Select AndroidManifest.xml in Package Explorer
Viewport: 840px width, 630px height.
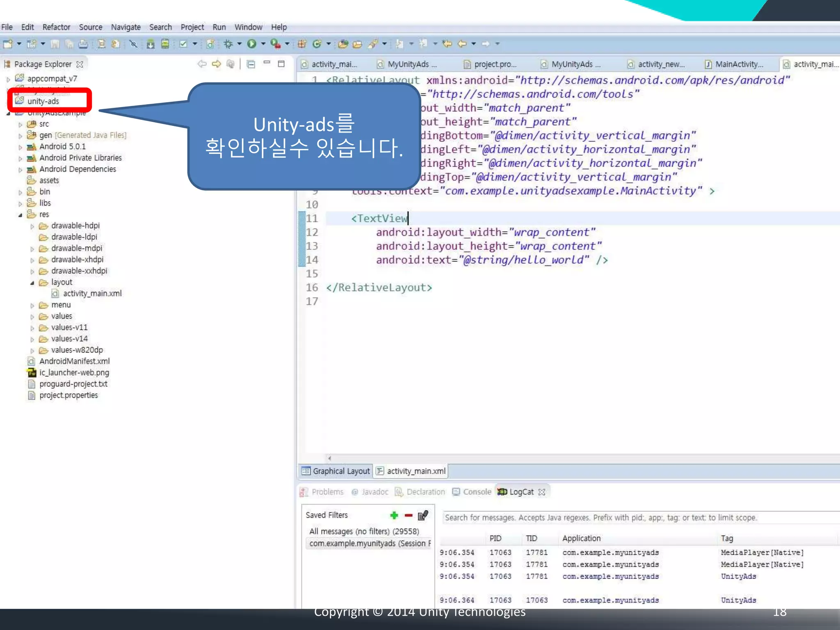point(68,361)
